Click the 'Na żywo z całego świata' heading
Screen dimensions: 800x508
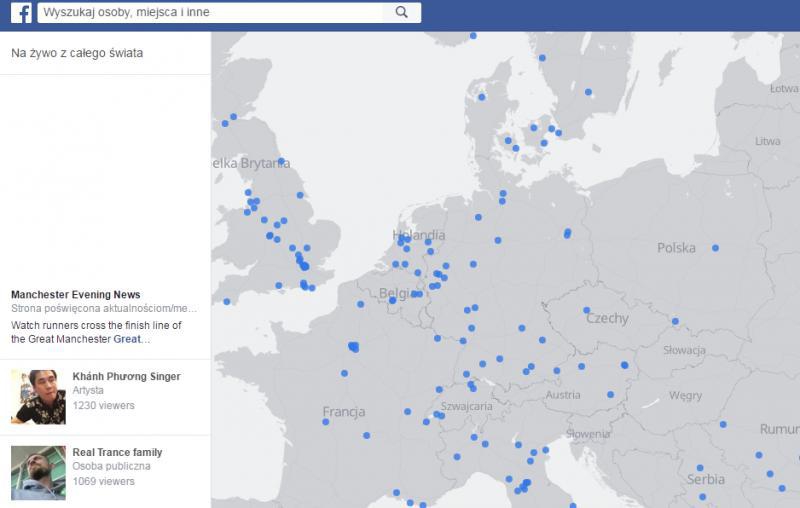(x=76, y=53)
